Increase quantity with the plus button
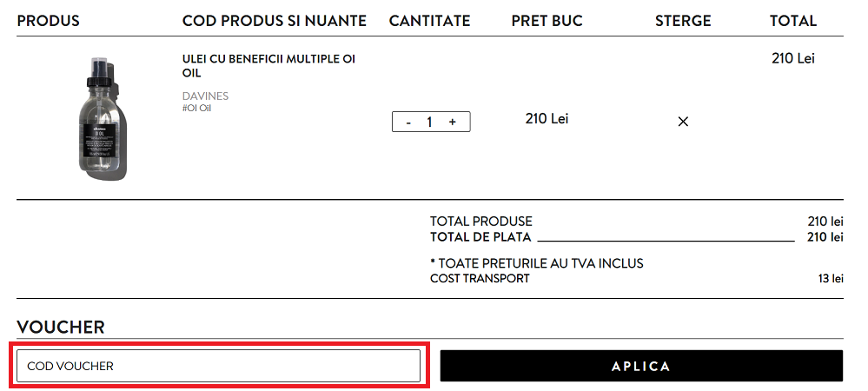Image resolution: width=868 pixels, height=391 pixels. tap(453, 123)
